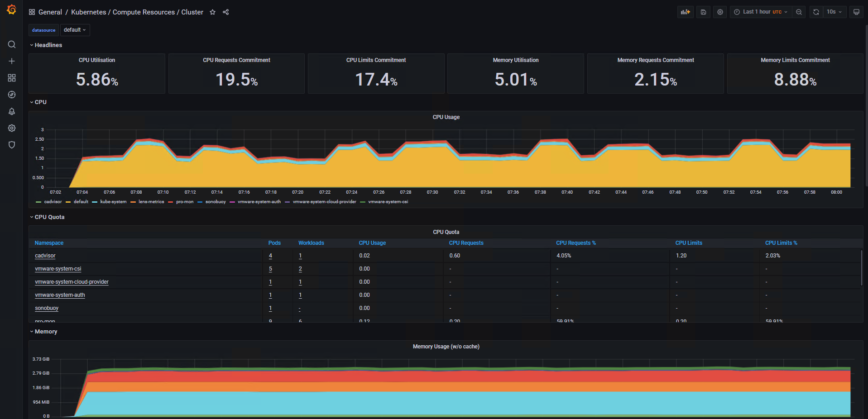Open the search dashboards icon

click(x=12, y=44)
